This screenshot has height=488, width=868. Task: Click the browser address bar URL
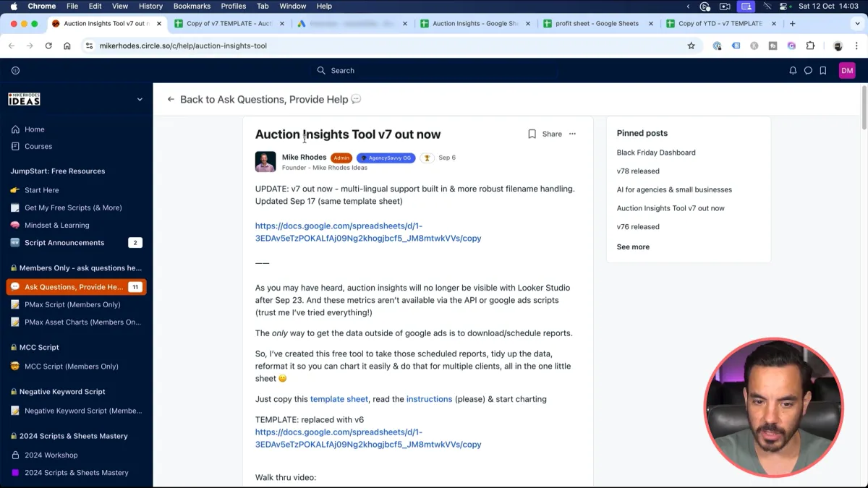click(x=183, y=46)
